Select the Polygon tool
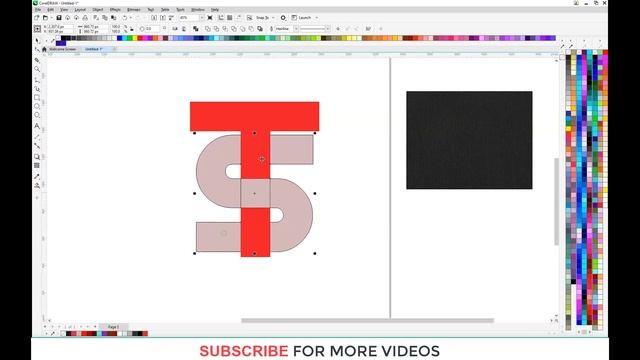 point(37,115)
